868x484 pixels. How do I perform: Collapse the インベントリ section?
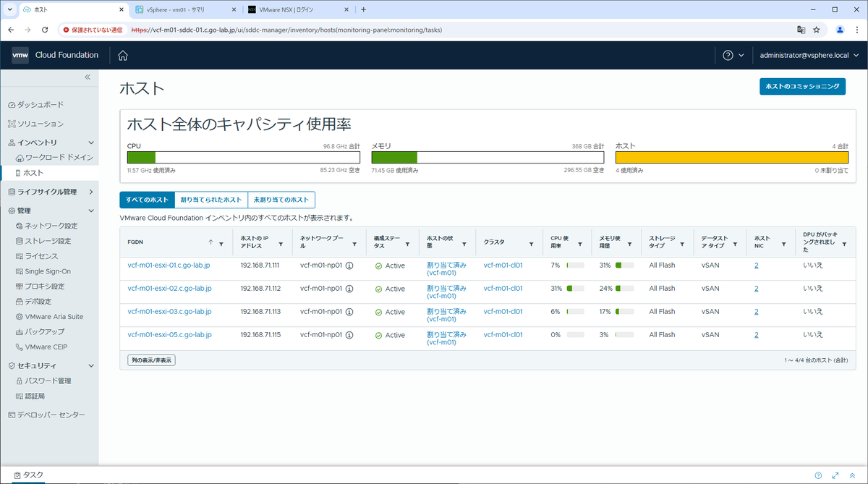tap(90, 143)
